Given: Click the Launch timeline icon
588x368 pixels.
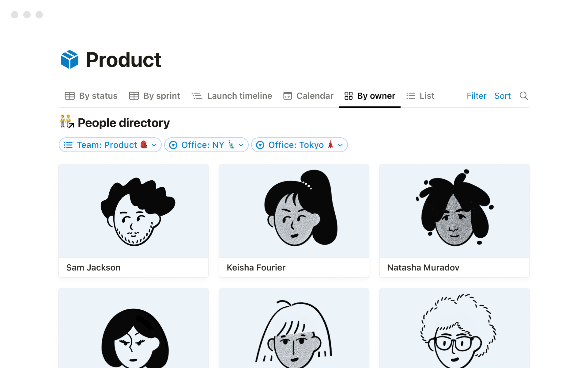Looking at the screenshot, I should (x=197, y=96).
